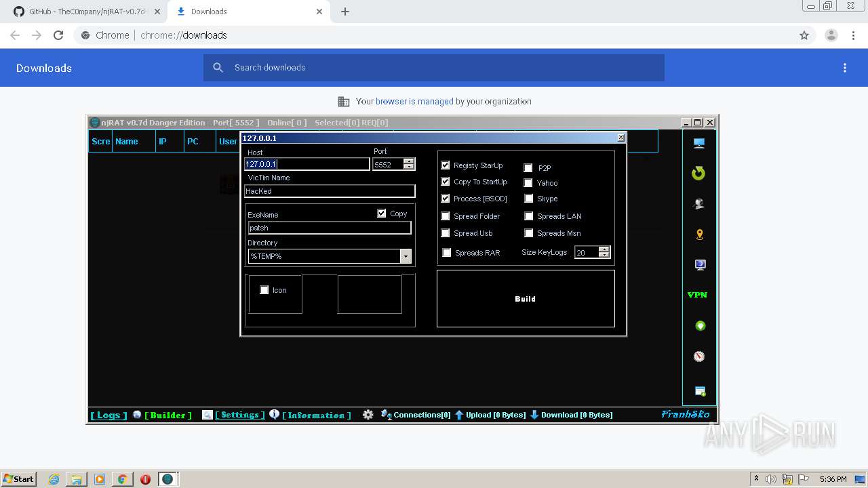The image size is (868, 488).
Task: Click the VicTim Name input field
Action: [x=330, y=191]
